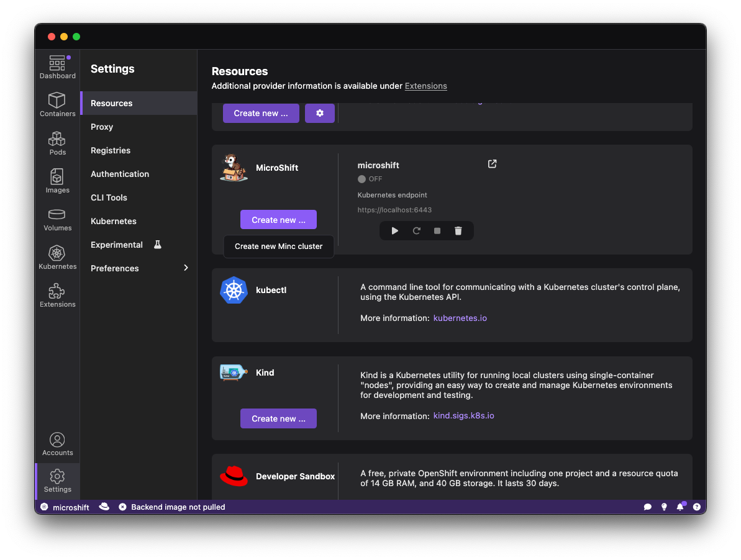Start the microshift cluster with play button
The height and width of the screenshot is (560, 741).
pyautogui.click(x=395, y=231)
